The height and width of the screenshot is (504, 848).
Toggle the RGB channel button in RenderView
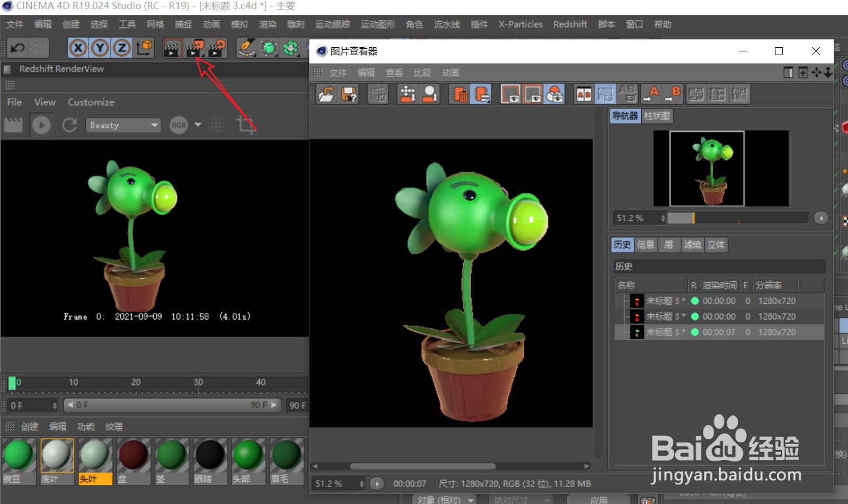point(179,125)
